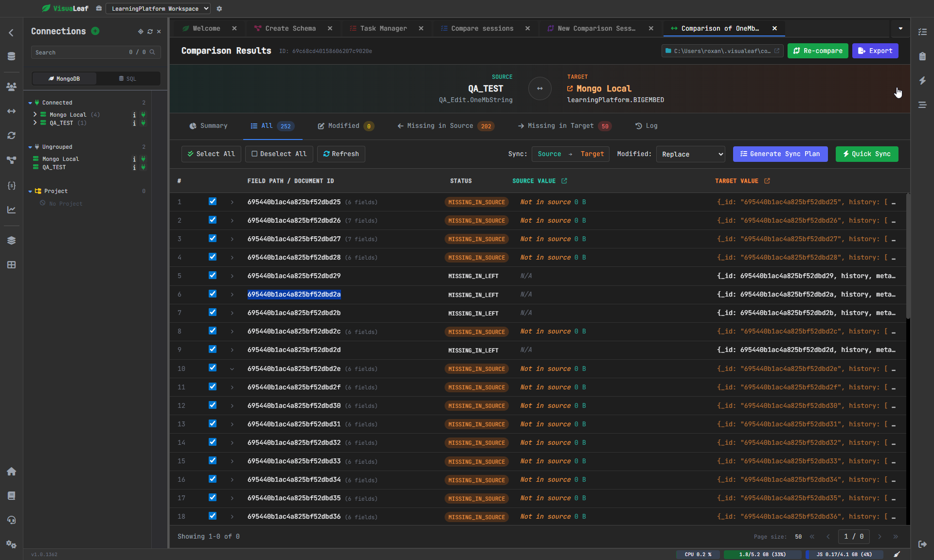The height and width of the screenshot is (560, 934).
Task: Open the analytics chart icon in sidebar
Action: [11, 210]
